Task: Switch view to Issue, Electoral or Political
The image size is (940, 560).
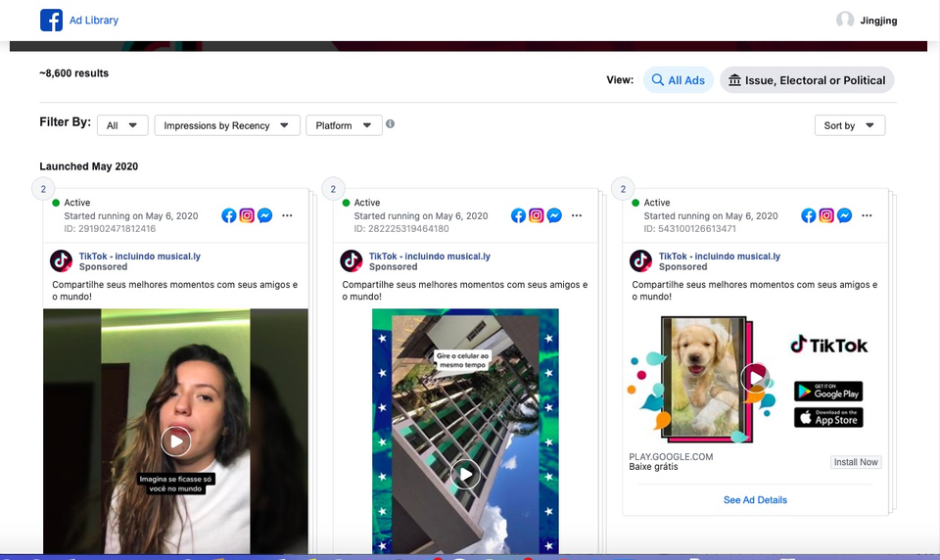Action: (807, 79)
